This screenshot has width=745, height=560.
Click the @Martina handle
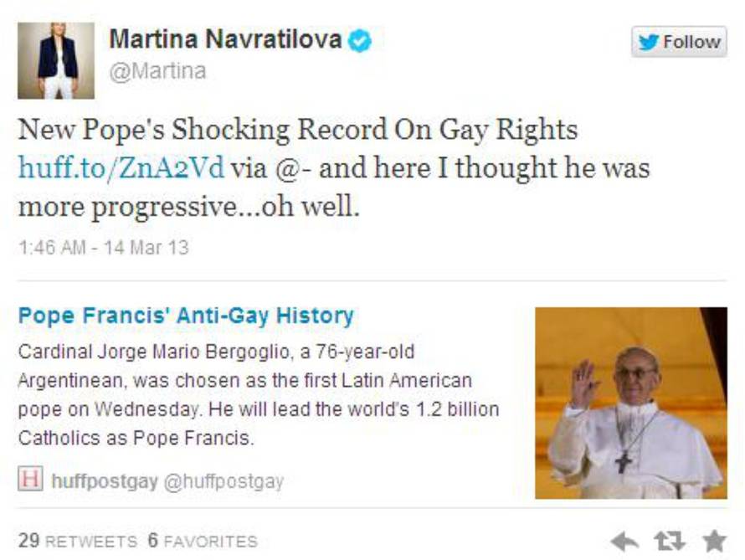tap(157, 71)
